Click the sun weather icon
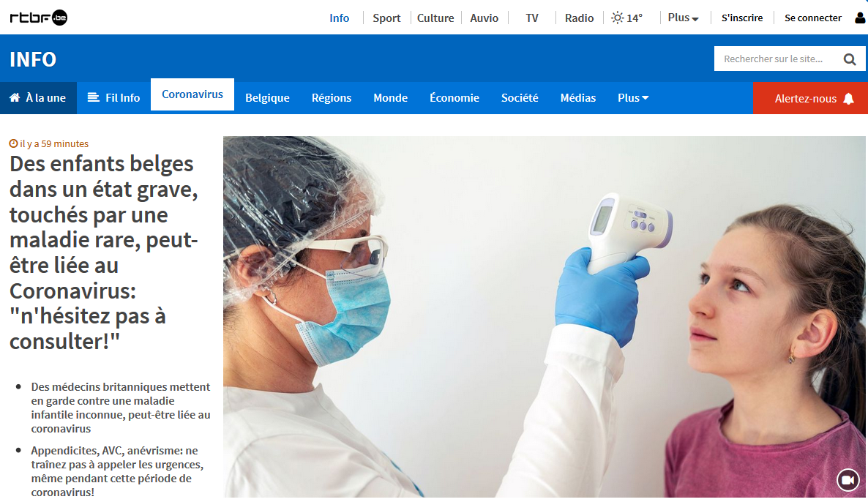The height and width of the screenshot is (502, 868). click(x=617, y=18)
